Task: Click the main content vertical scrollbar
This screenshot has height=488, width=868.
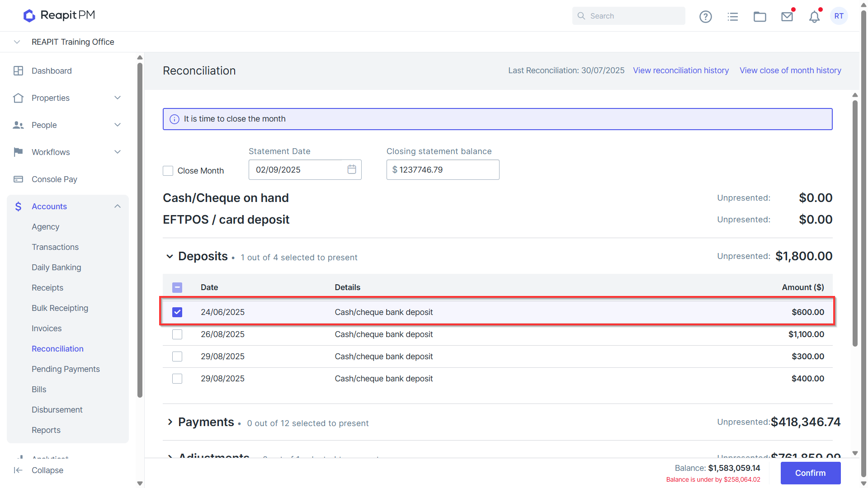Action: coord(855,224)
